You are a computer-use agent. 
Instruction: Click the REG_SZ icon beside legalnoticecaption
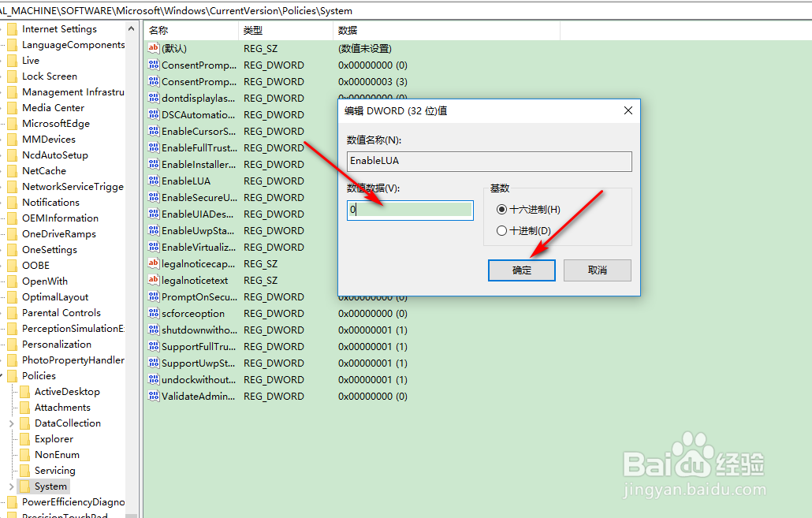pos(153,263)
